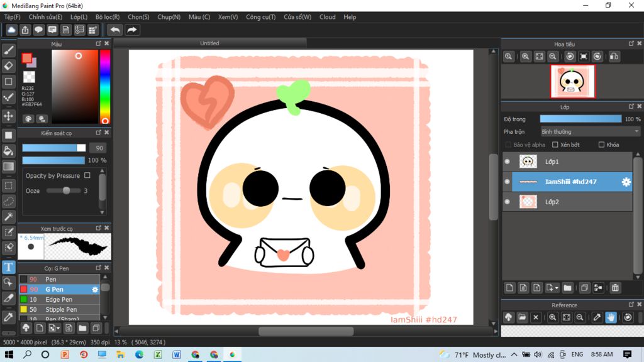Select the Magic Wand tool
The width and height of the screenshot is (644, 362).
[x=9, y=217]
